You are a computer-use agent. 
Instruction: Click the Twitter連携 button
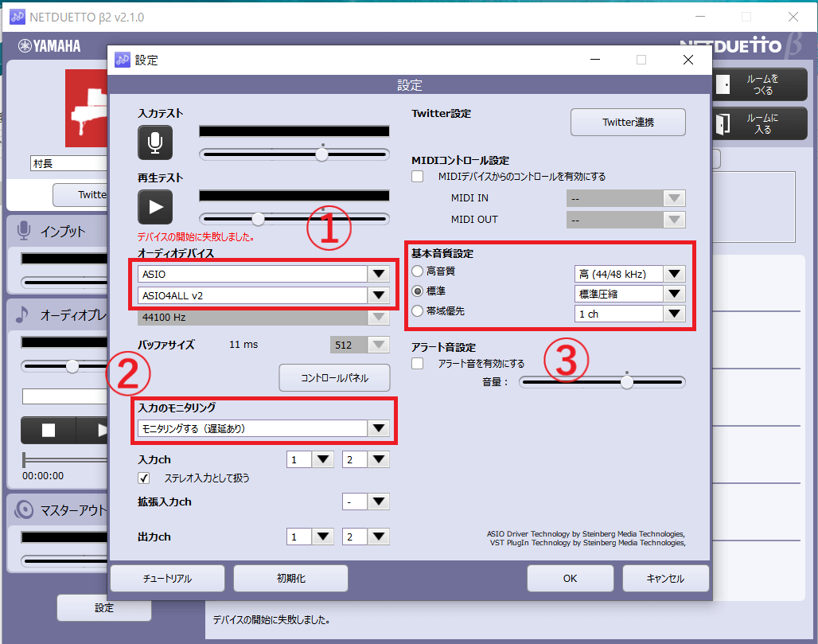pos(628,122)
